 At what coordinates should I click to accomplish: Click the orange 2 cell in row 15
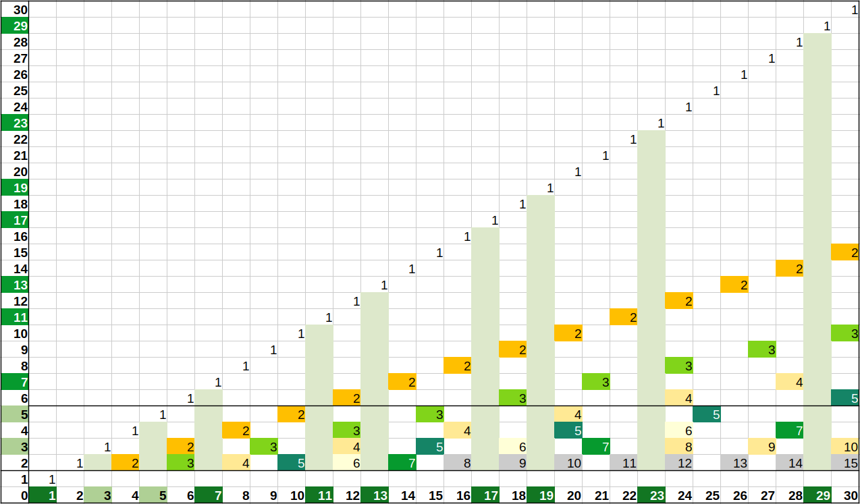[845, 252]
